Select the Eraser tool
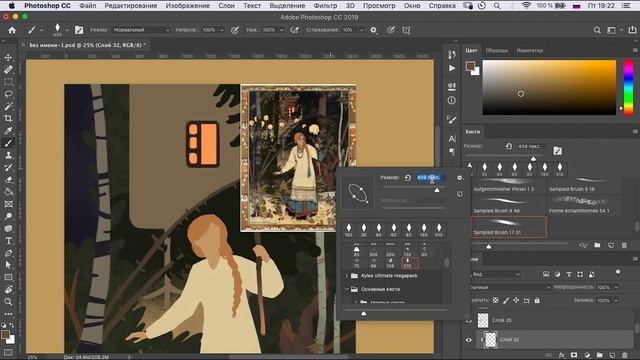 coord(8,180)
